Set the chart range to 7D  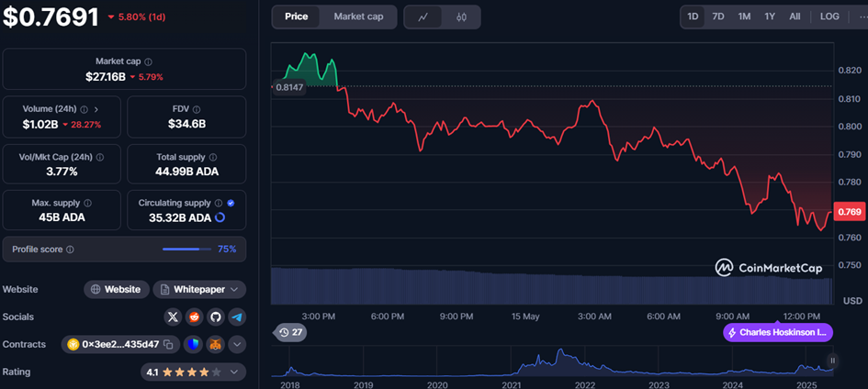click(x=718, y=17)
